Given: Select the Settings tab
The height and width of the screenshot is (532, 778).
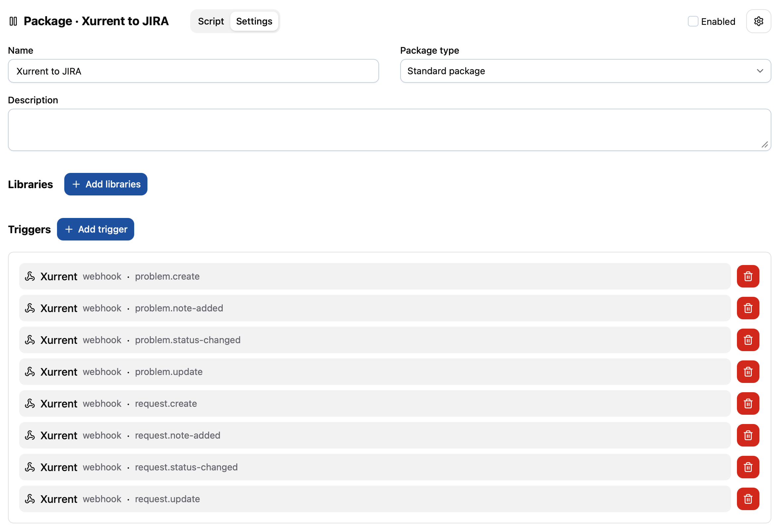Looking at the screenshot, I should (x=254, y=22).
